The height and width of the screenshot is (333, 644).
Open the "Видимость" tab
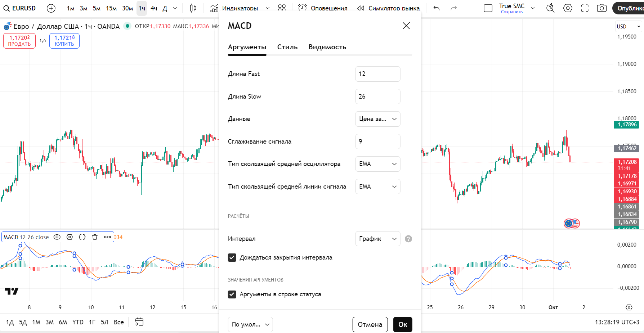(x=327, y=47)
